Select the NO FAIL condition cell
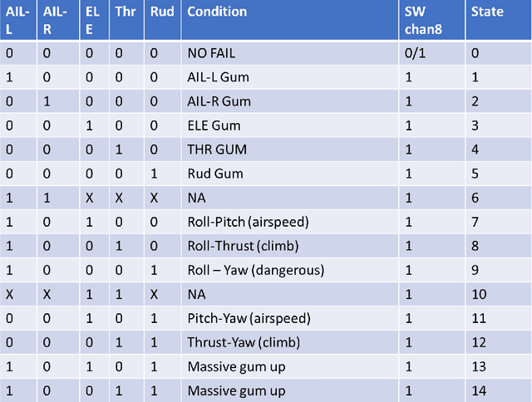The height and width of the screenshot is (402, 532). coord(212,52)
